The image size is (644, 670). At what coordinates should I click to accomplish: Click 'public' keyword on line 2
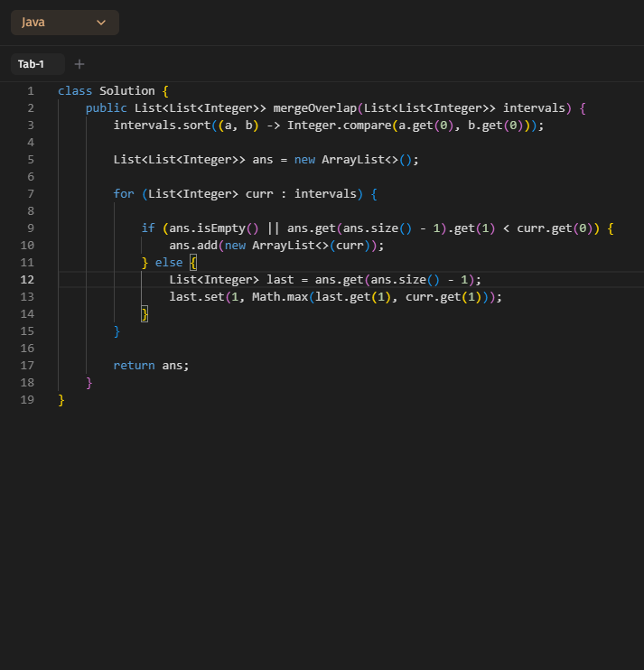click(107, 108)
